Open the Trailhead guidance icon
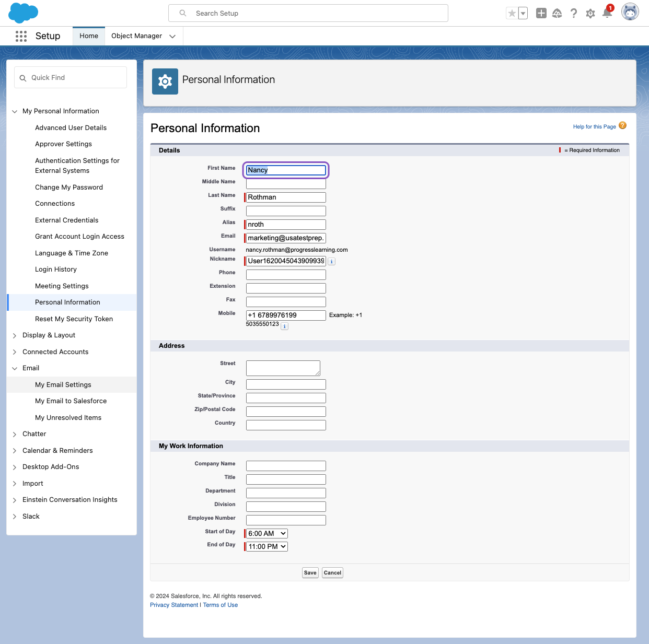 click(557, 14)
